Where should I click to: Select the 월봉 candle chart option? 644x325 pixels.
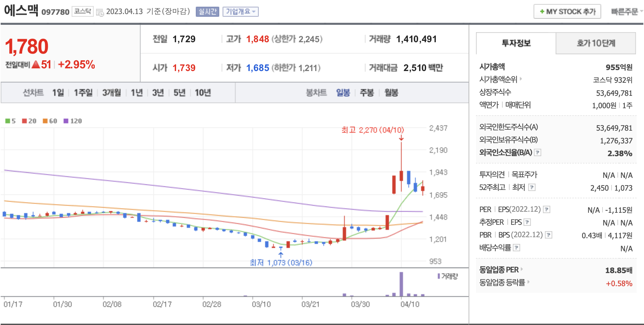point(391,93)
